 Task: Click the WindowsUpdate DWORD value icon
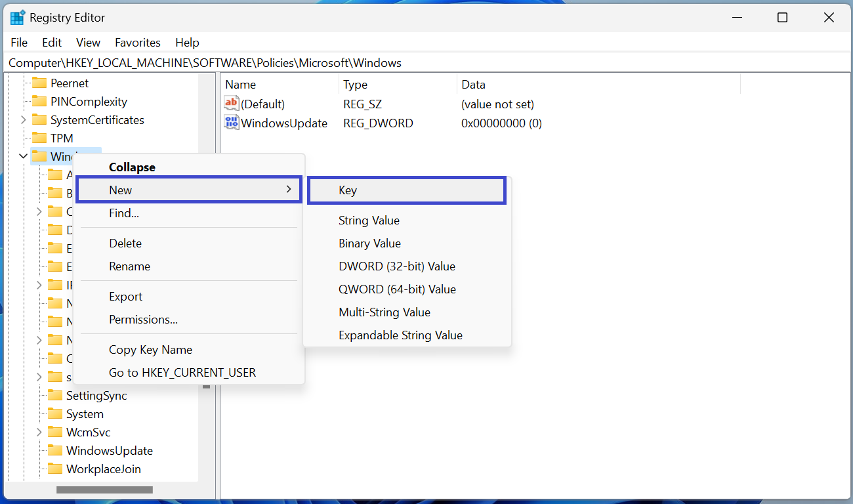(232, 123)
